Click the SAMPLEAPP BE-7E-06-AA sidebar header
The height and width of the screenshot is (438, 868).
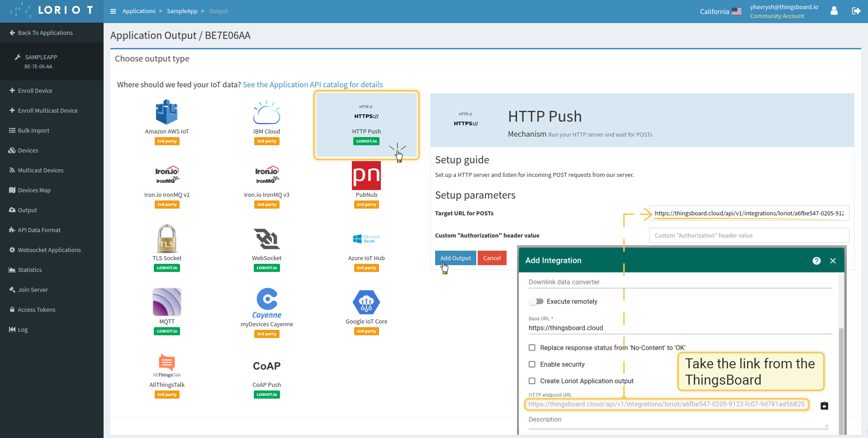(52, 62)
